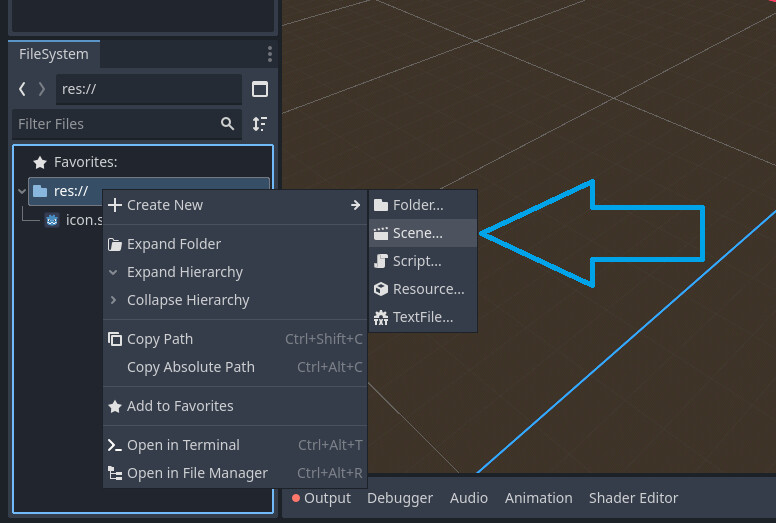The width and height of the screenshot is (776, 523).
Task: Collapse the res:// folder tree arrow
Action: tap(22, 191)
